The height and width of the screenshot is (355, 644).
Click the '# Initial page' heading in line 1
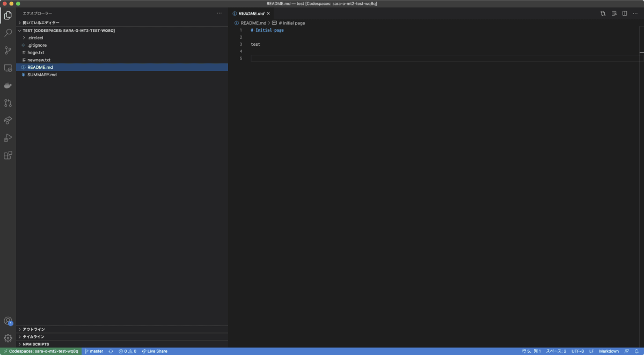click(267, 30)
